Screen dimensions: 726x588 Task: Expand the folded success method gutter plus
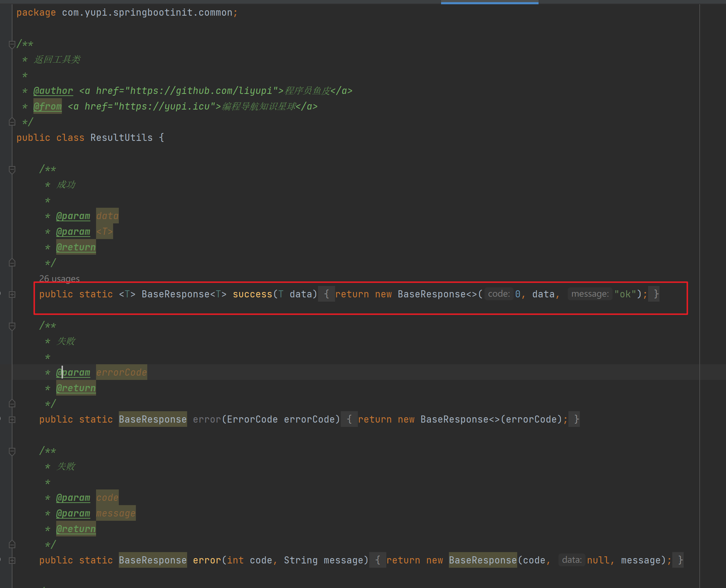tap(12, 295)
